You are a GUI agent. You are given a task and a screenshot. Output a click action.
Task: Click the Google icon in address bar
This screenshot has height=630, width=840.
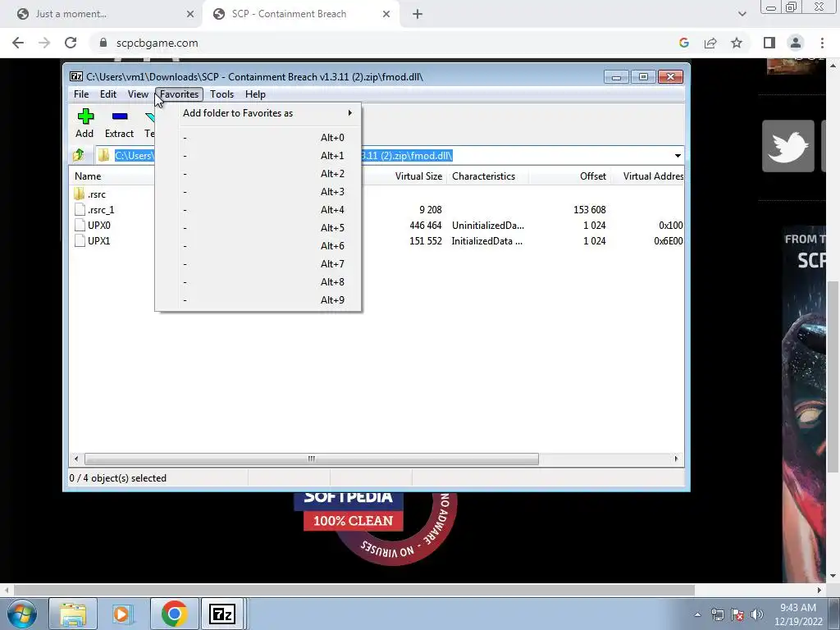click(683, 43)
